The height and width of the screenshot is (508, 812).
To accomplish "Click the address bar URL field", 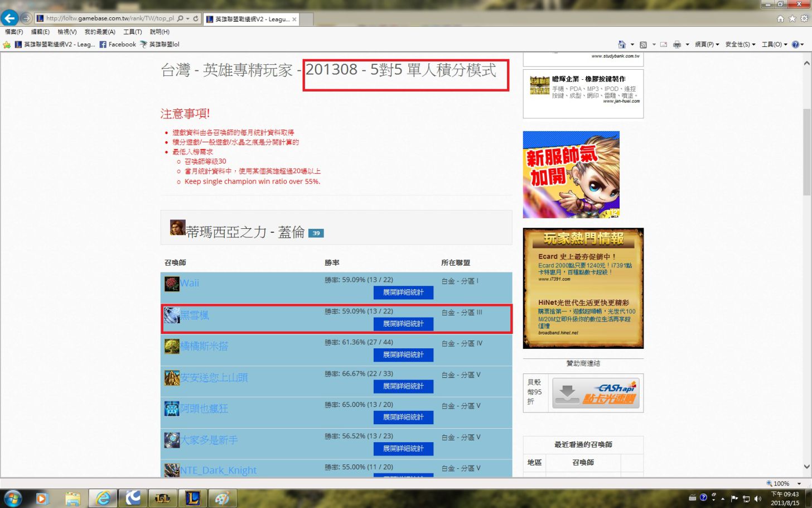I will tap(110, 18).
